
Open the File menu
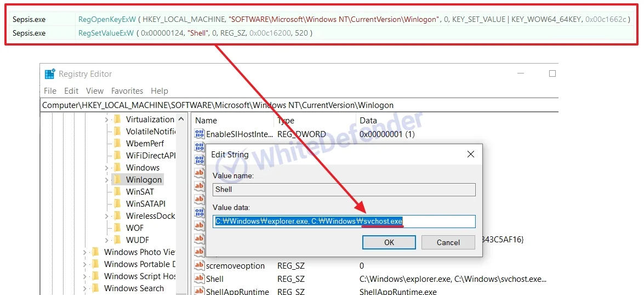50,91
